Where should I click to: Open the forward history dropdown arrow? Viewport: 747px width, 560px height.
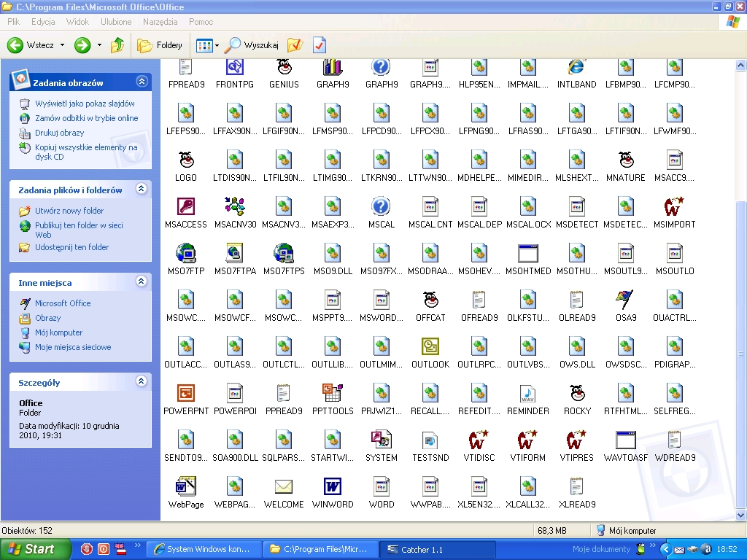tap(99, 45)
